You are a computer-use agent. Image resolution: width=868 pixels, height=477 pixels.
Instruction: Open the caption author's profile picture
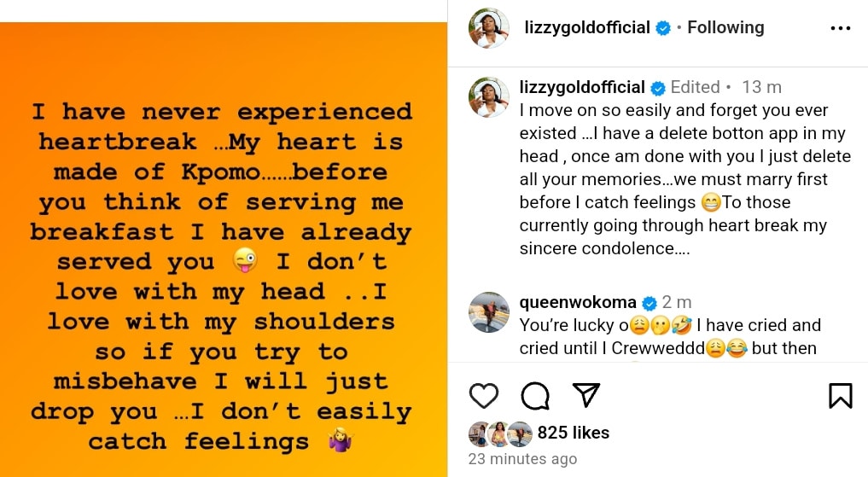click(489, 96)
